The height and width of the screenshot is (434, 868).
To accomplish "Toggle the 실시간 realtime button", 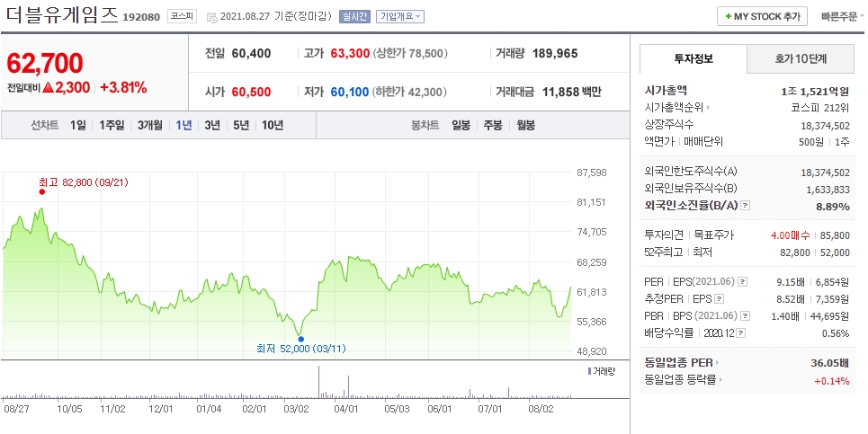I will point(354,16).
